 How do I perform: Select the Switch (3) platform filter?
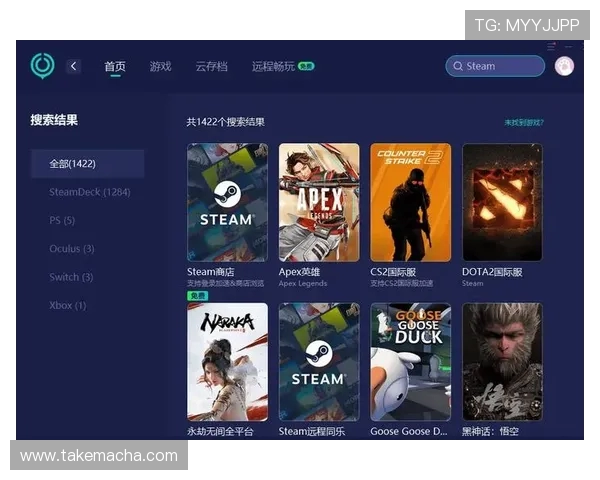coord(71,277)
